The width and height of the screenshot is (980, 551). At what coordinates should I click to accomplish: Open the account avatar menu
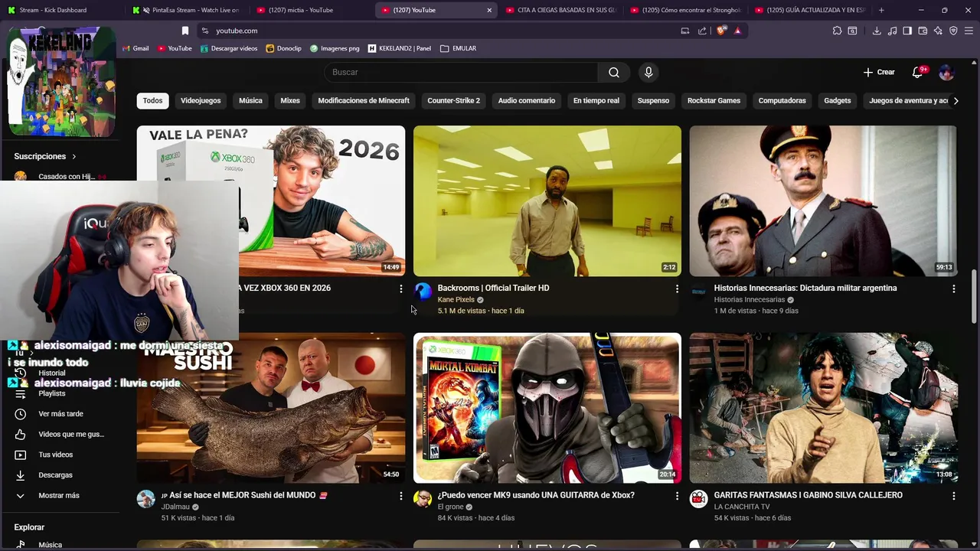click(946, 72)
